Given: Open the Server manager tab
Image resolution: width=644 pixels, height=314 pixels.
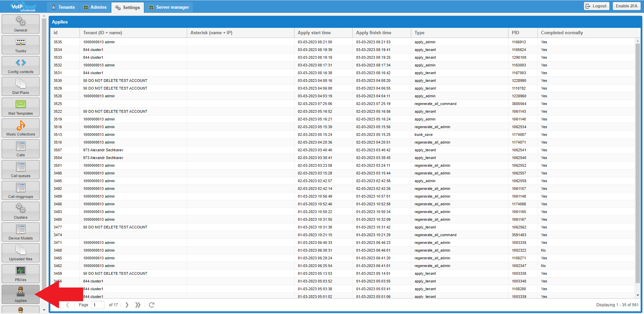Looking at the screenshot, I should pyautogui.click(x=169, y=7).
